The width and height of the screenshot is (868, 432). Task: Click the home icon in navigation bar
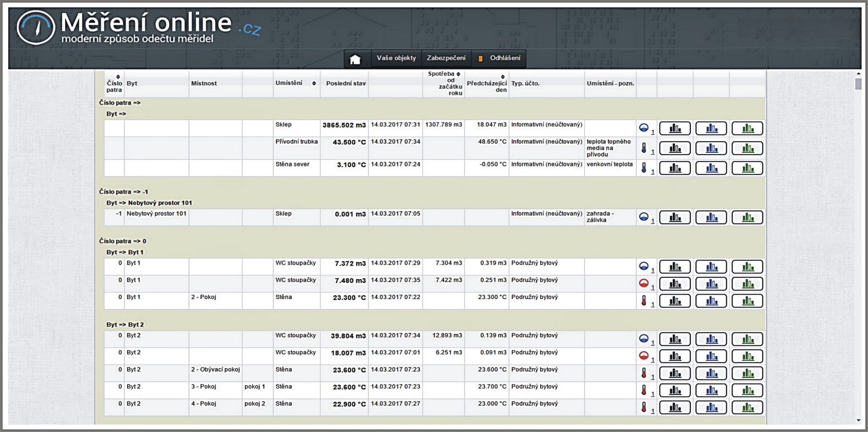click(355, 59)
